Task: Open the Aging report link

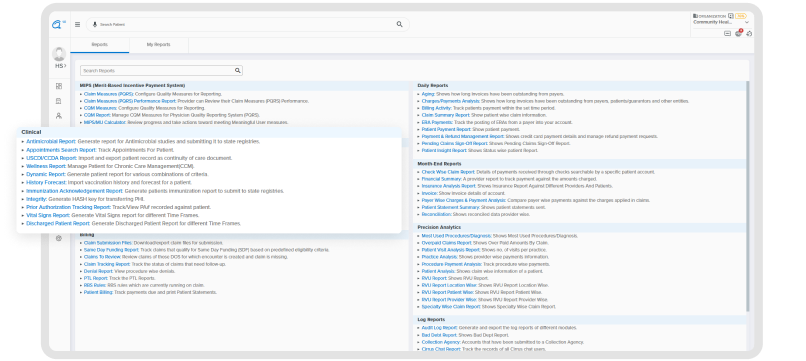Action: [x=428, y=94]
